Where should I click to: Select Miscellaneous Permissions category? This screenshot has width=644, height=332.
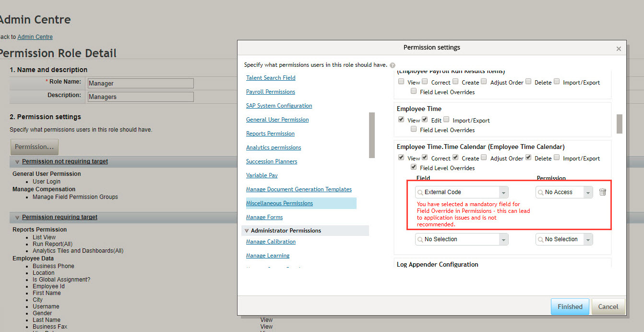[x=279, y=203]
